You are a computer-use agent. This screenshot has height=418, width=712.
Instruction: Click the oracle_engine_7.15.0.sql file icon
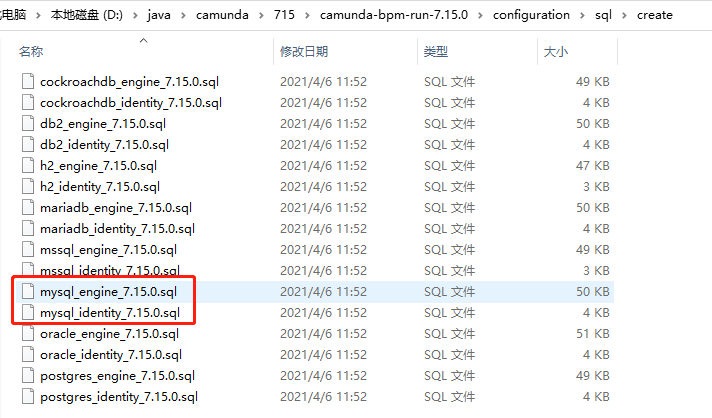(28, 334)
